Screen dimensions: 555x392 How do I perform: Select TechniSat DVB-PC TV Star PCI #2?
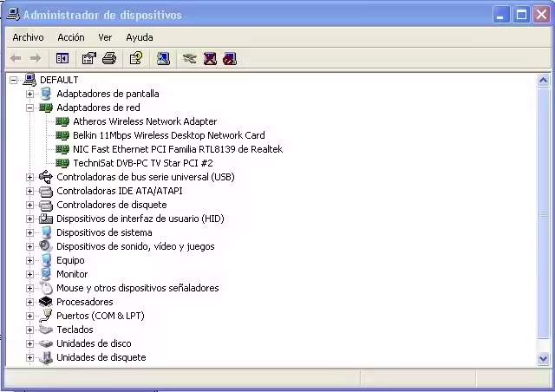click(x=143, y=163)
